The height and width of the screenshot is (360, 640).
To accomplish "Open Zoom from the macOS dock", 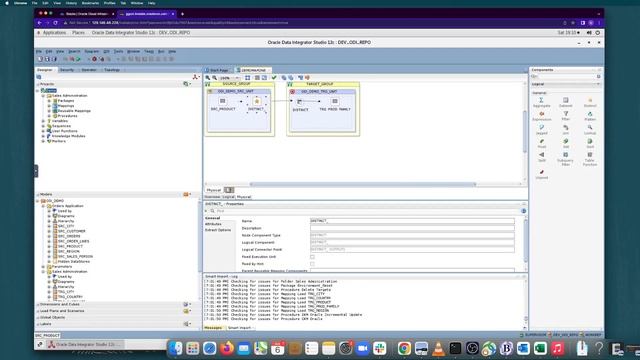I will (362, 348).
